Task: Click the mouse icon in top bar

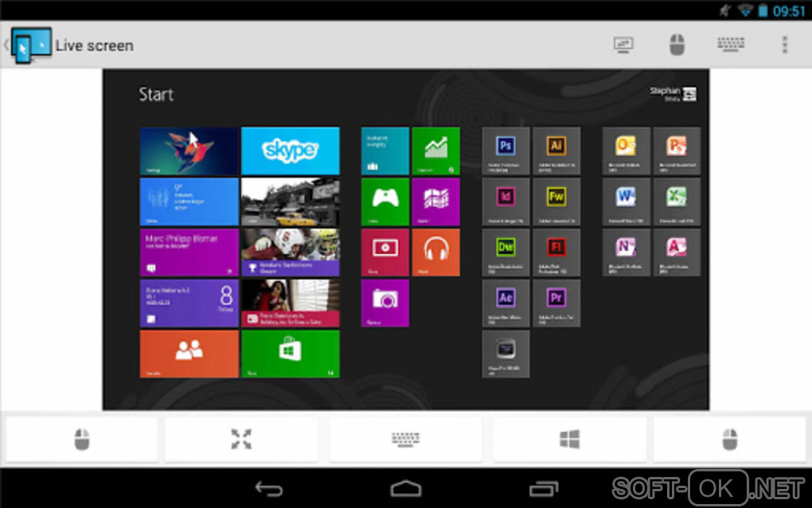Action: coord(677,45)
